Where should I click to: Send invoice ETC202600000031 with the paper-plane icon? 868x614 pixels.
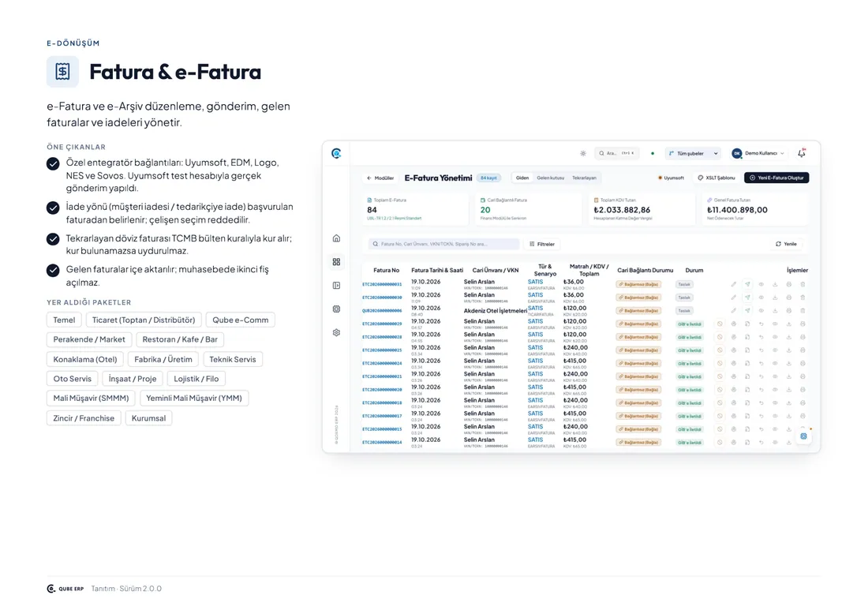coord(747,284)
